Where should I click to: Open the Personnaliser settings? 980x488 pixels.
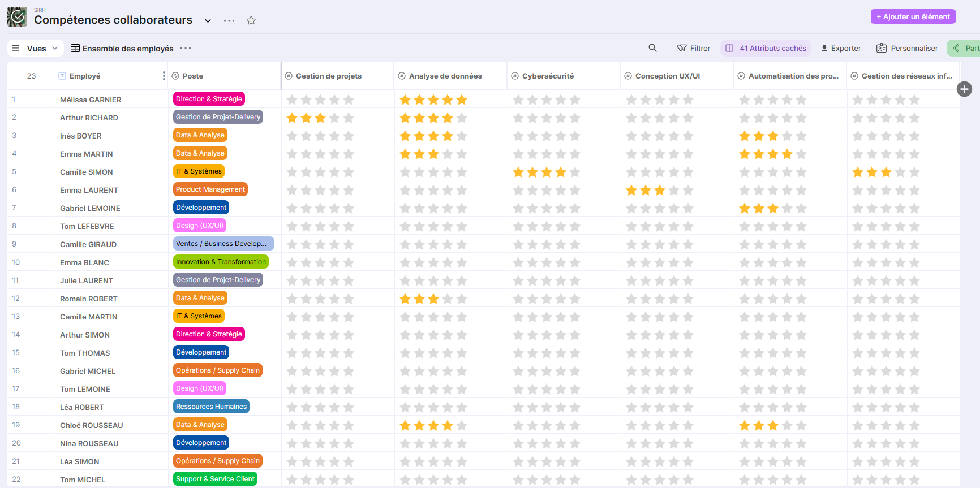coord(907,48)
